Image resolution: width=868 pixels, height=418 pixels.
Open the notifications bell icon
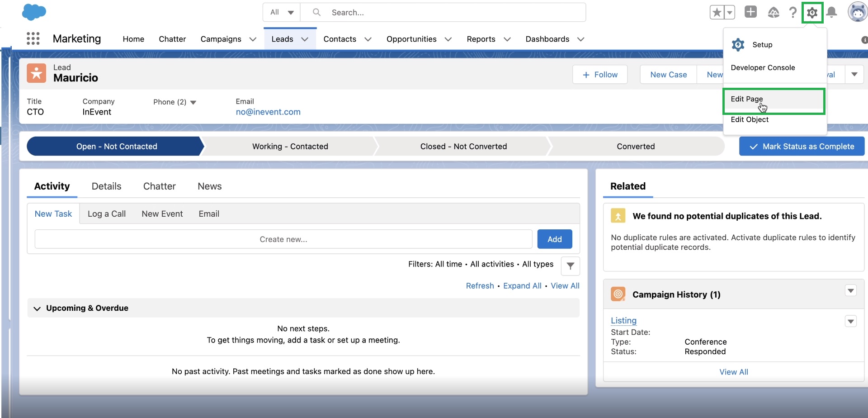coord(831,12)
